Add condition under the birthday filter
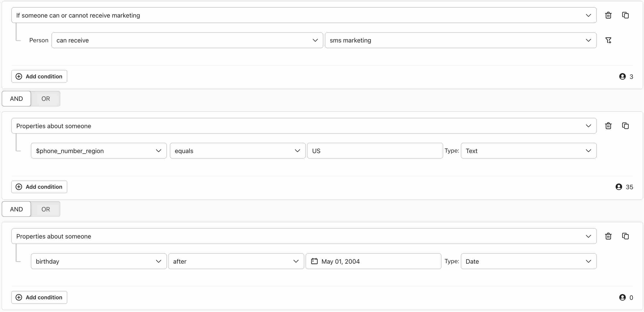Image resolution: width=644 pixels, height=312 pixels. coord(39,297)
